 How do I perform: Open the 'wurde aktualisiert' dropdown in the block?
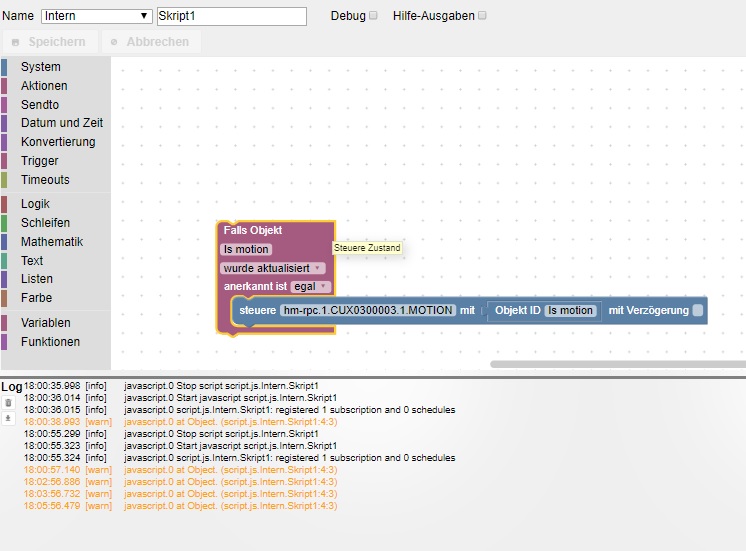(x=273, y=268)
